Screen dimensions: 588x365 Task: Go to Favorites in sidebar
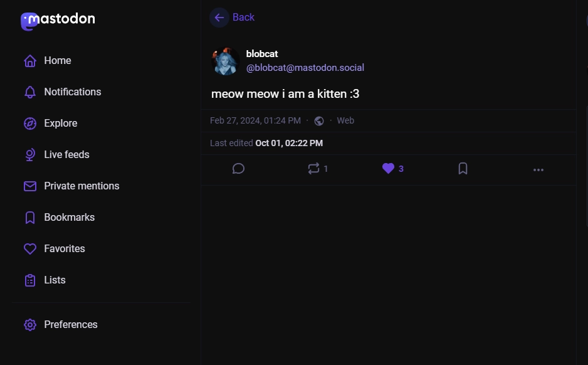tap(64, 249)
